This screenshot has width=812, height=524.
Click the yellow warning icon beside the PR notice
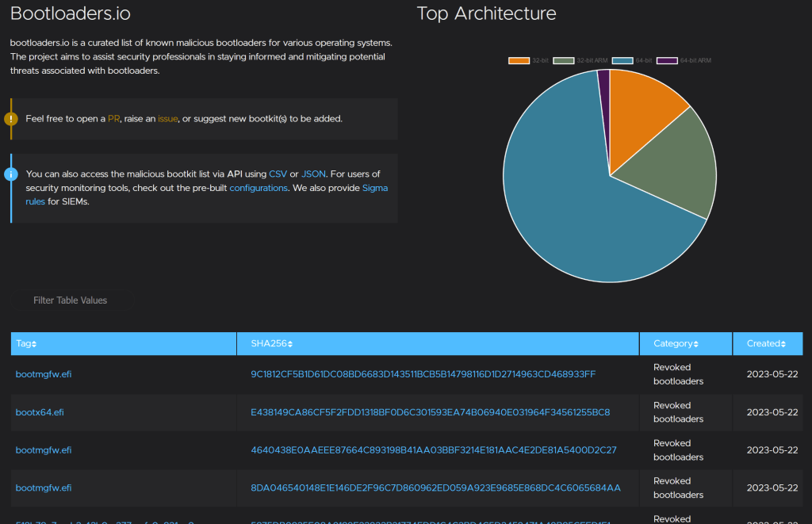(x=10, y=119)
